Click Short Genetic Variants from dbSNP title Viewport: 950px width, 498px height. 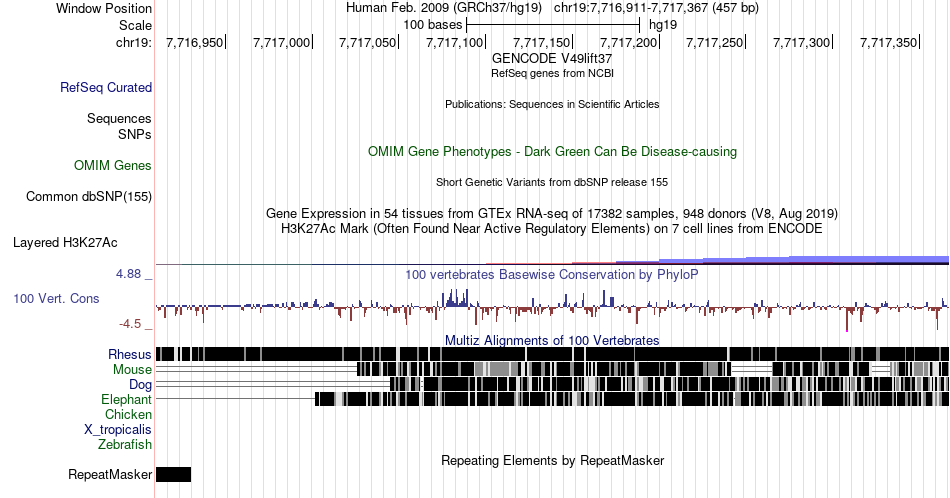pos(552,182)
